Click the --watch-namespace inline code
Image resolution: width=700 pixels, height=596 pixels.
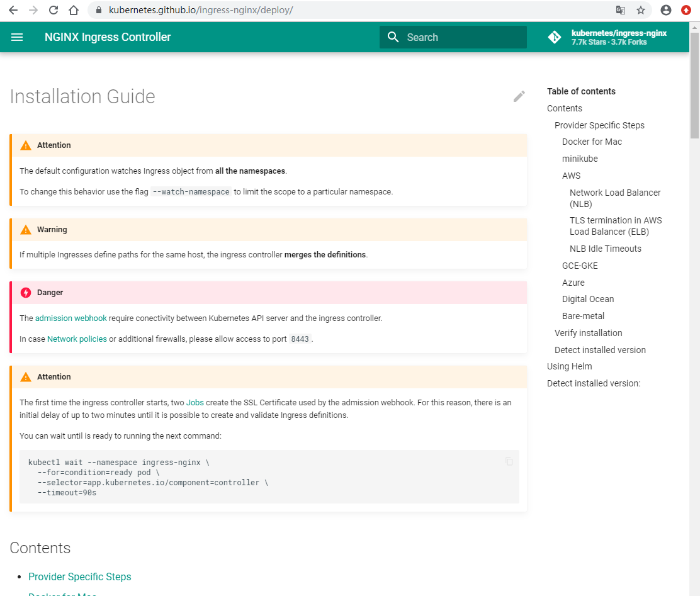(191, 192)
